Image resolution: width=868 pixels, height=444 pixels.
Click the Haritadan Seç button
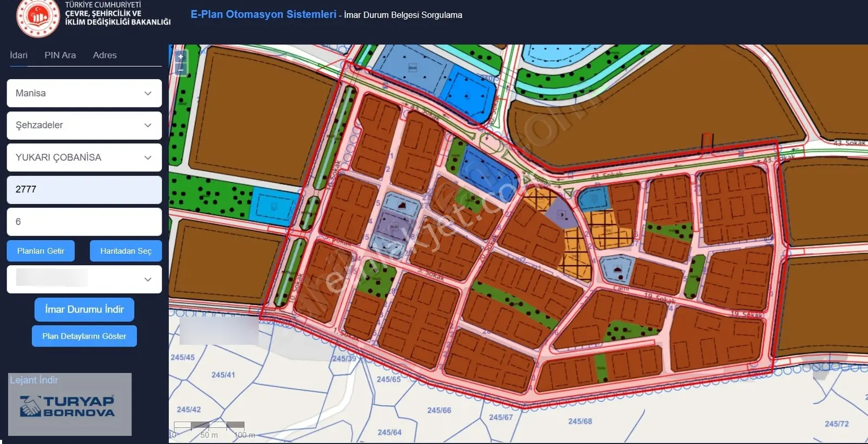126,251
